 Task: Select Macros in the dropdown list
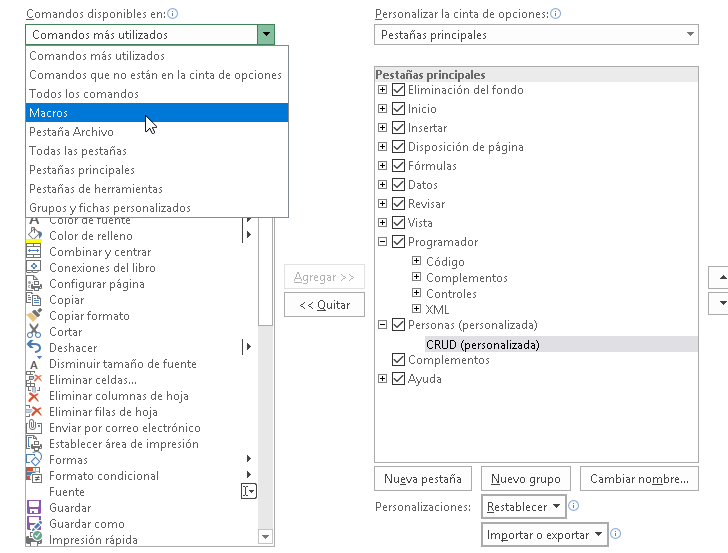point(157,113)
